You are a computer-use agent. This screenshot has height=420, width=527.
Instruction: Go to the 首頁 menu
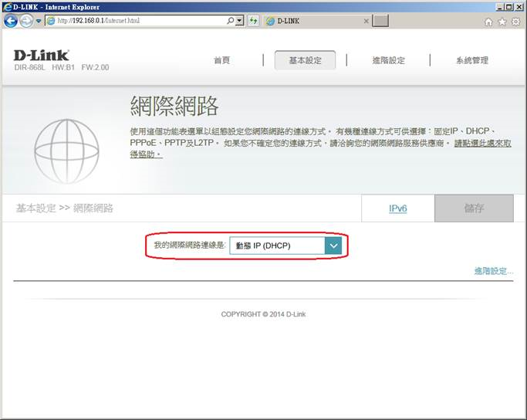(221, 60)
